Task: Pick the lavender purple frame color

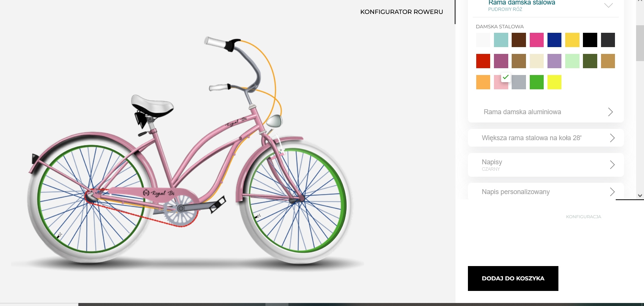Action: tap(554, 61)
